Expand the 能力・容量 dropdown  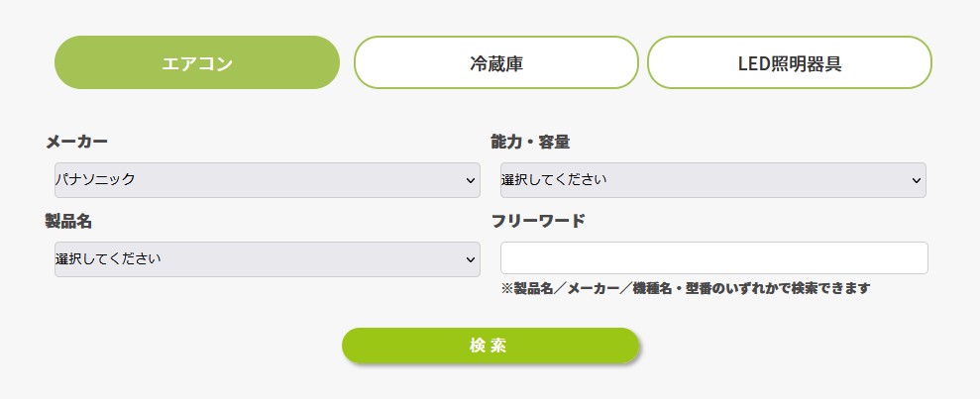712,180
